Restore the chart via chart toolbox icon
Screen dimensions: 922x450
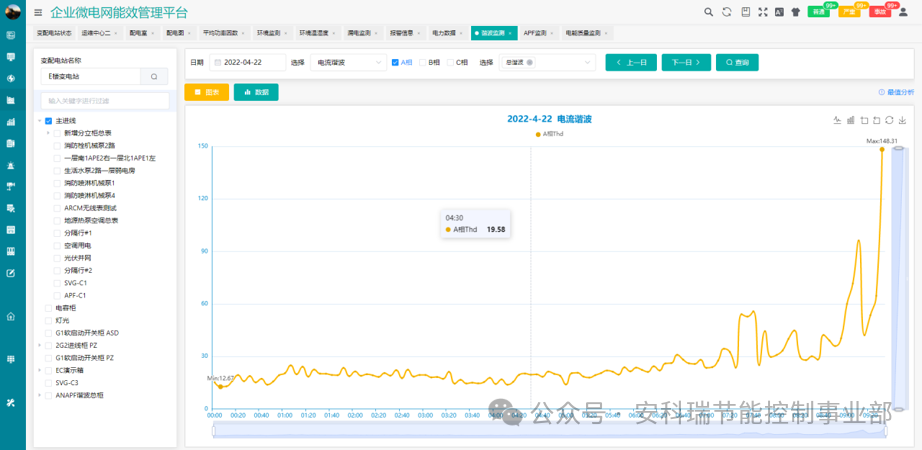pos(889,120)
